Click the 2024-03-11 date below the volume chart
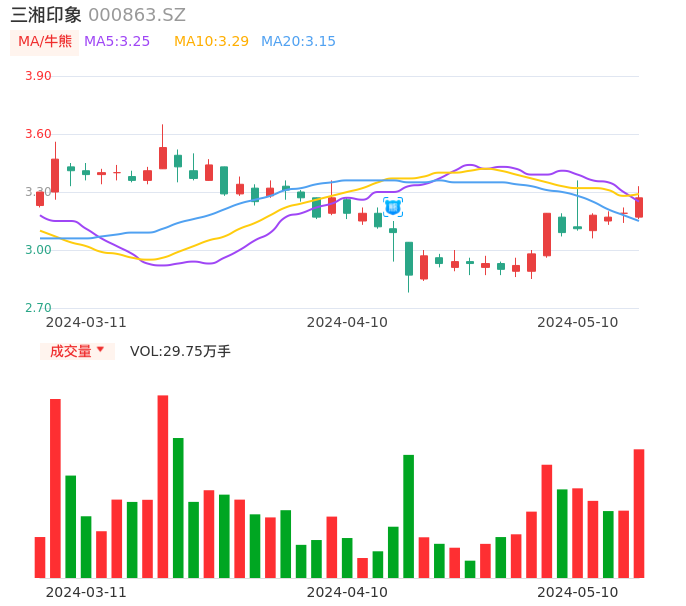Screen dimensions: 686x606 [86, 592]
